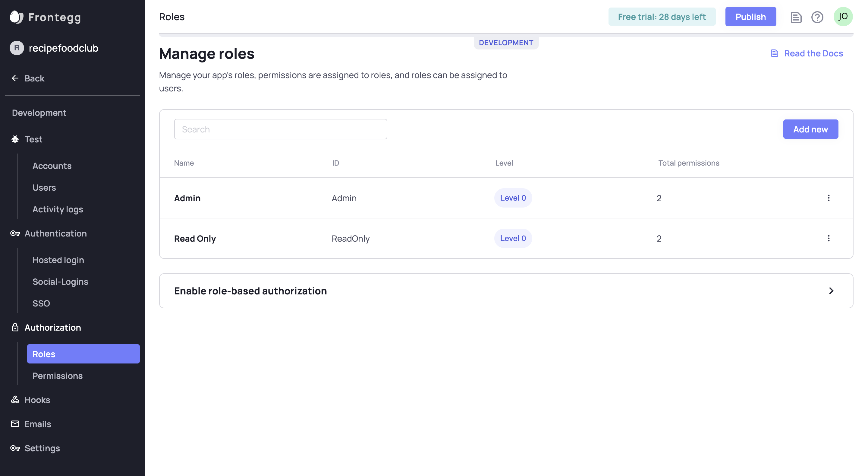Image resolution: width=868 pixels, height=476 pixels.
Task: Open SSO in the sidebar
Action: 41,303
